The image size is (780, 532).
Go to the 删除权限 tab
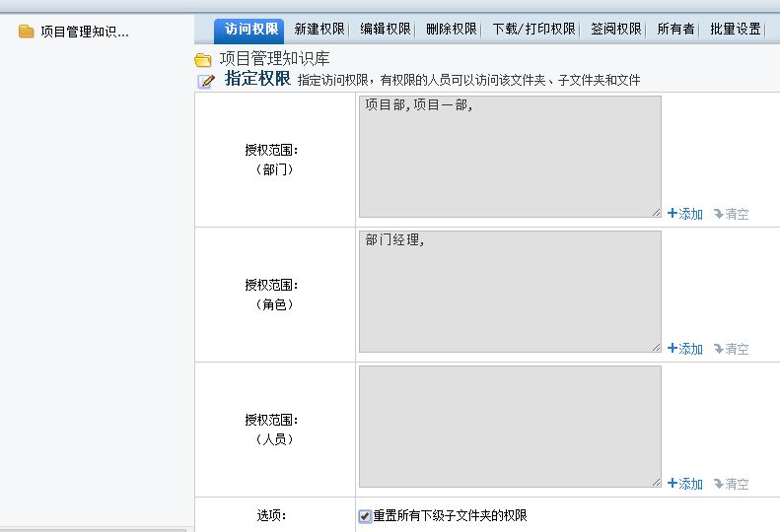click(x=452, y=29)
